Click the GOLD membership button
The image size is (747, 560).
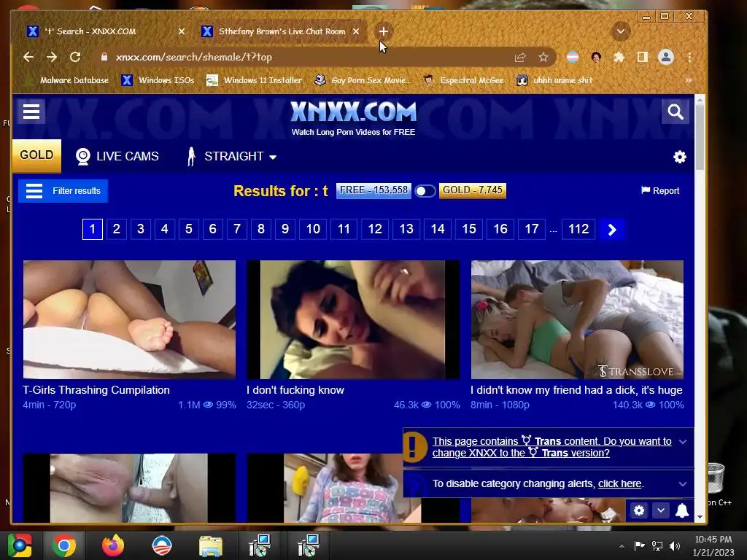point(36,155)
